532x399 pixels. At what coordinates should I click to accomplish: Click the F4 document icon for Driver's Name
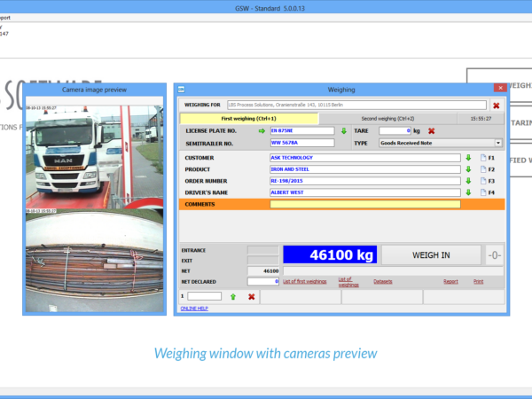[483, 192]
